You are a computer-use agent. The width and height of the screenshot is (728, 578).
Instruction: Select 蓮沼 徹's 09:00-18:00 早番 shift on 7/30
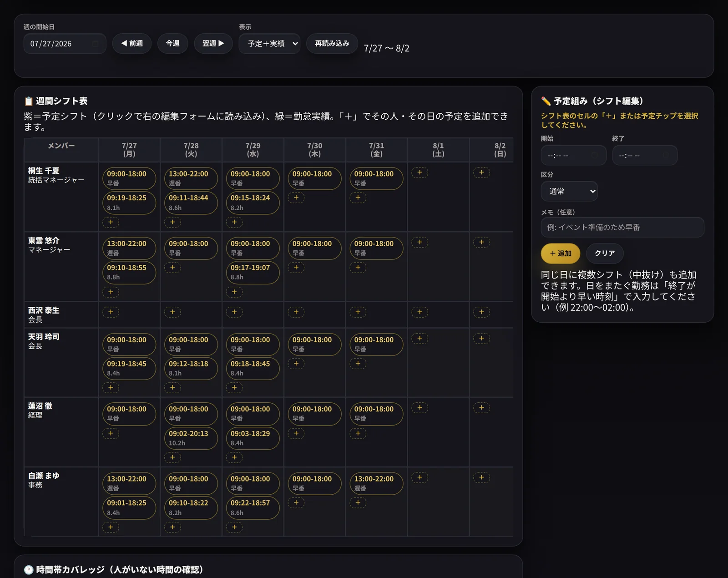[314, 414]
